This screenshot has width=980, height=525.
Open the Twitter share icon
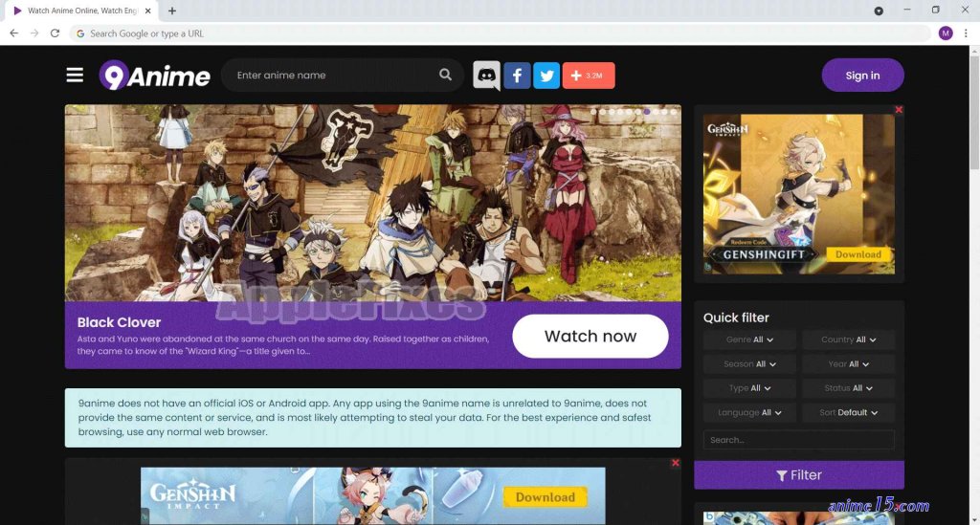coord(546,76)
